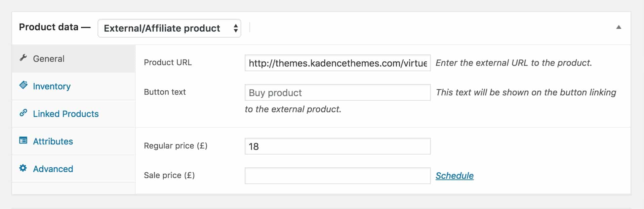Select the Regular price field
This screenshot has width=644, height=209.
337,146
